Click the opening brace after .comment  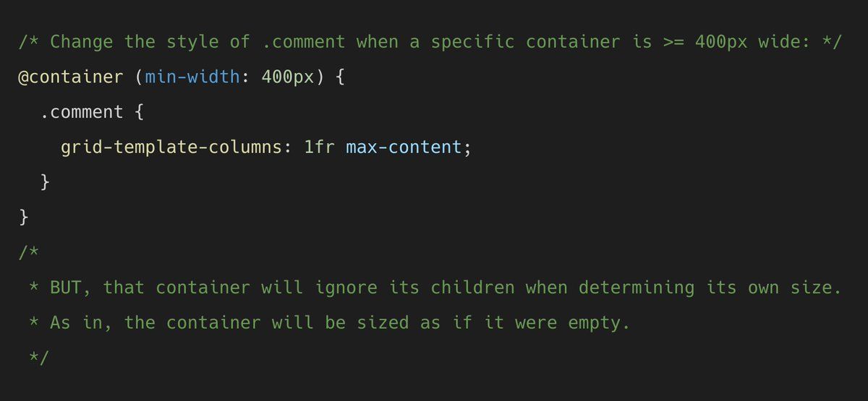(140, 112)
